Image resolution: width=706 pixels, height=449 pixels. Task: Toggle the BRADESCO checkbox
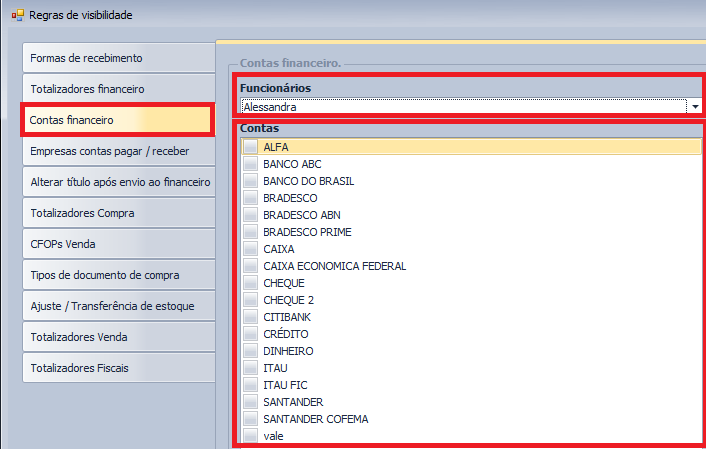[250, 198]
